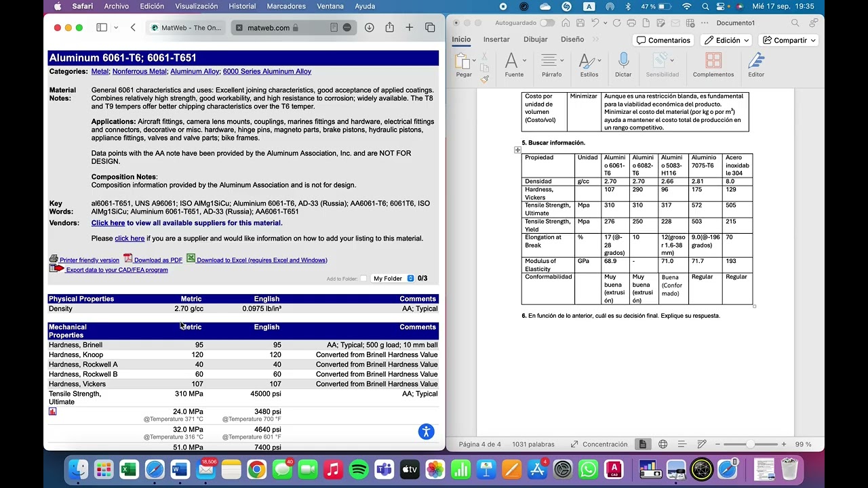Click the Dictar microphone icon
868x488 pixels.
point(623,60)
